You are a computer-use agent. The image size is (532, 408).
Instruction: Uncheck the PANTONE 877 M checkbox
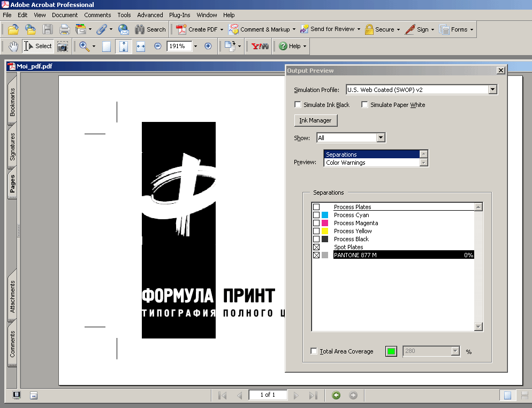pyautogui.click(x=316, y=255)
